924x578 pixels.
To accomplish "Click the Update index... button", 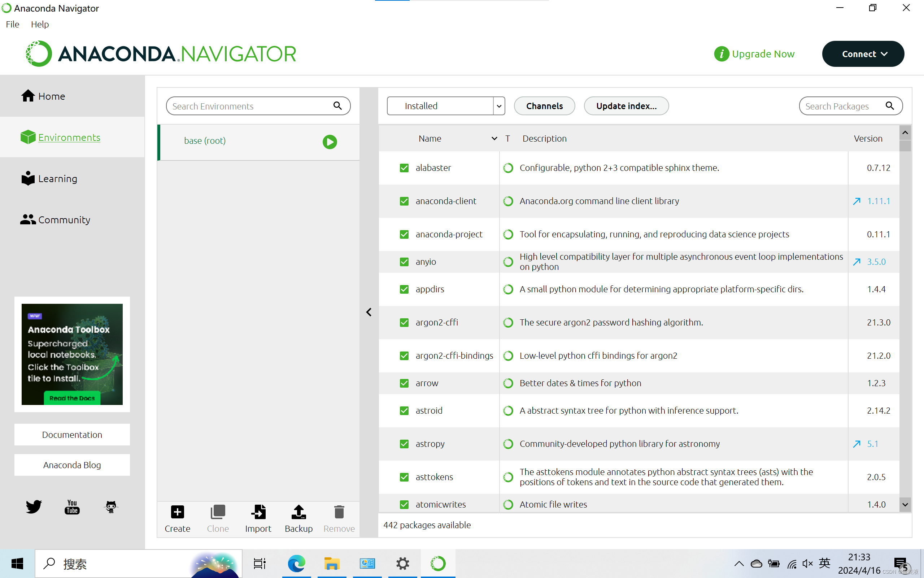I will pyautogui.click(x=626, y=106).
